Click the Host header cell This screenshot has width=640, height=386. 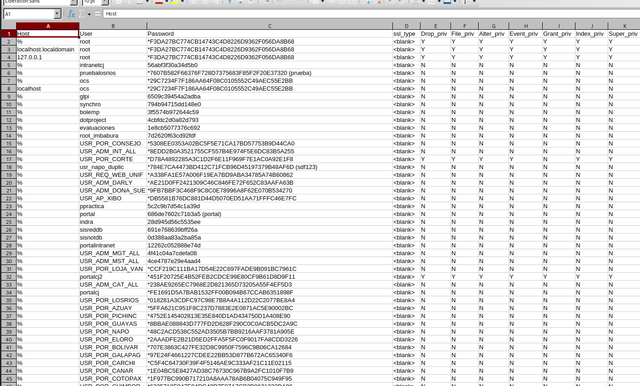(x=48, y=34)
